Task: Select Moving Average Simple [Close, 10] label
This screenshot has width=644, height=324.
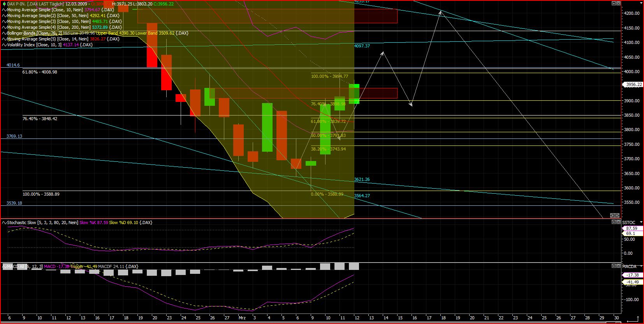Action: coord(45,10)
